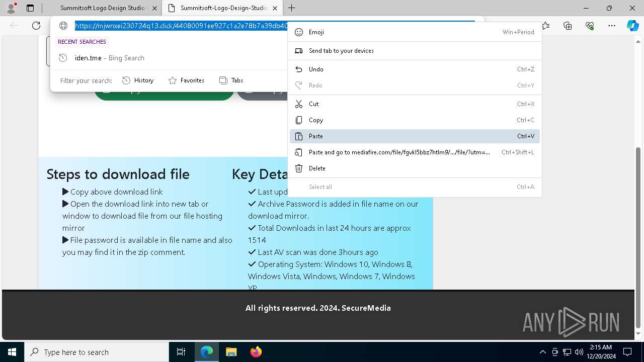This screenshot has width=644, height=362.
Task: Open Task View from the taskbar
Action: [181, 352]
